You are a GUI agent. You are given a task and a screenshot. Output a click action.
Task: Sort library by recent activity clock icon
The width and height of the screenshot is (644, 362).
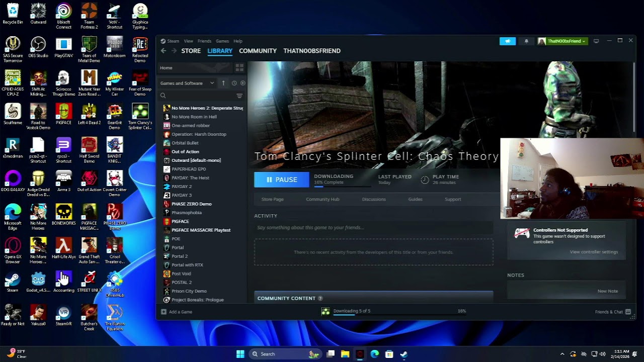click(234, 83)
